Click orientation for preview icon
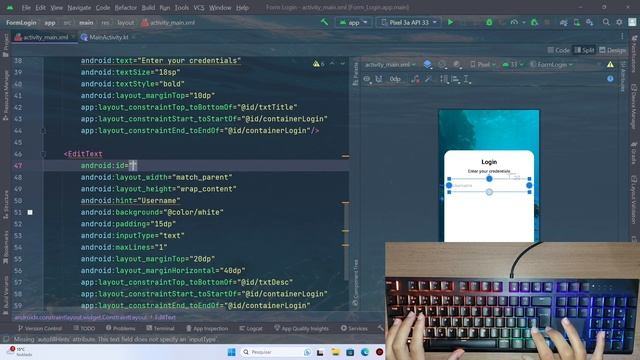The image size is (640, 360). click(442, 64)
